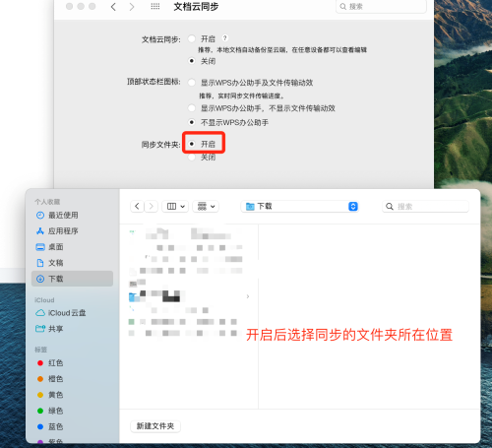Select 不显示WPS办公助手 option

point(192,122)
